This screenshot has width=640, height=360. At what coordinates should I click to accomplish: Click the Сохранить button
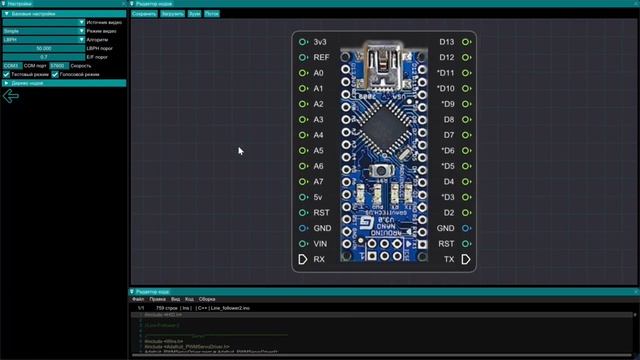click(x=144, y=14)
